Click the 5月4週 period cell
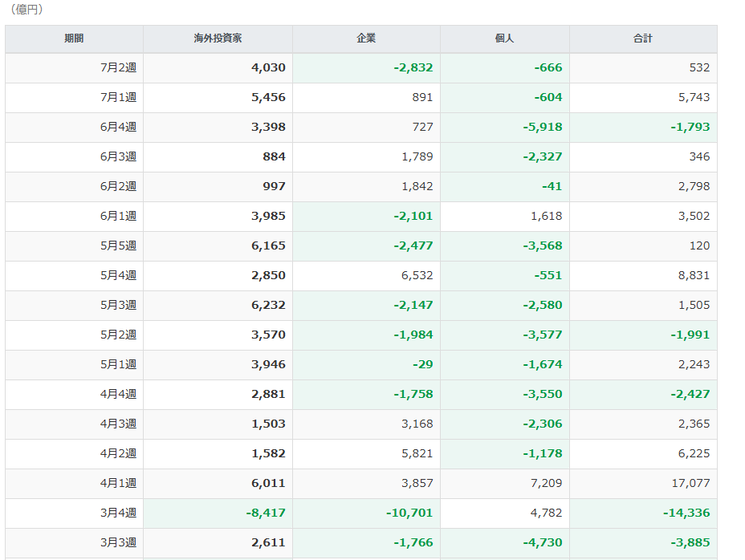The width and height of the screenshot is (745, 560). click(x=74, y=275)
